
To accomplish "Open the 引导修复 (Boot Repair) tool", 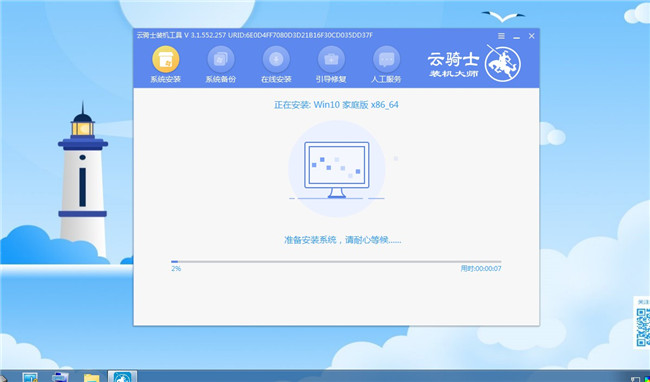I will [x=331, y=65].
